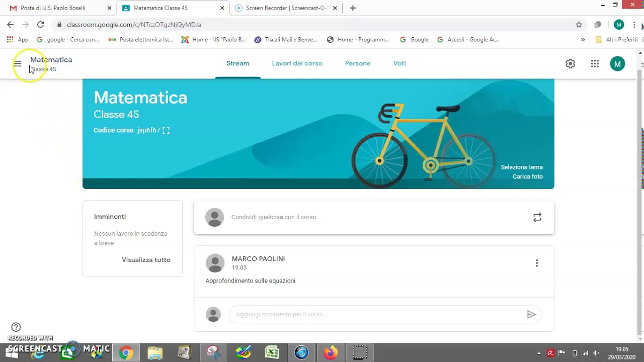644x362 pixels.
Task: Open the help question mark icon
Action: tap(16, 327)
